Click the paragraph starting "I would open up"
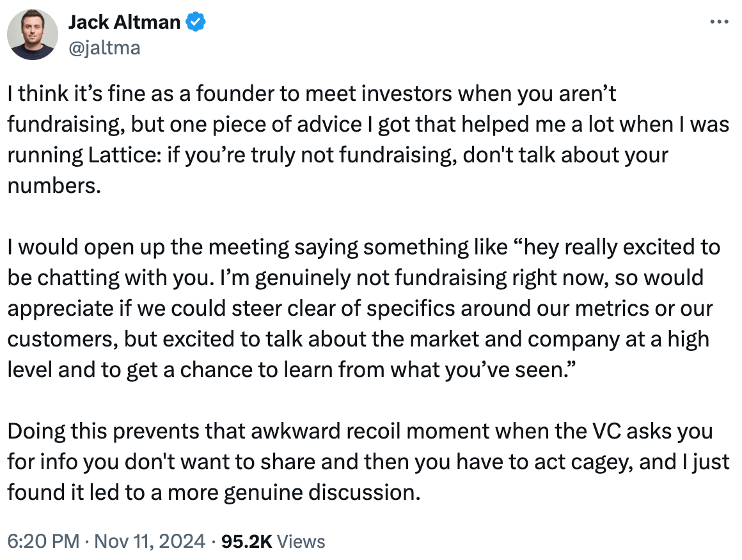742x560 pixels. (363, 308)
